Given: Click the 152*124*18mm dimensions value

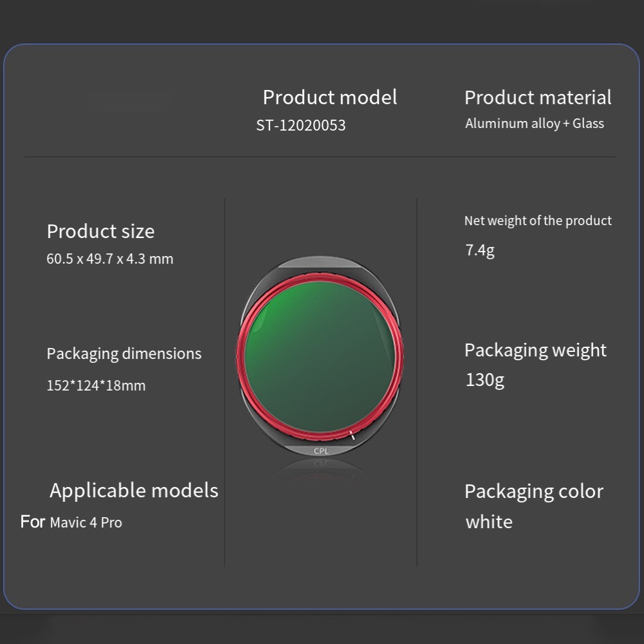Looking at the screenshot, I should click(x=96, y=385).
